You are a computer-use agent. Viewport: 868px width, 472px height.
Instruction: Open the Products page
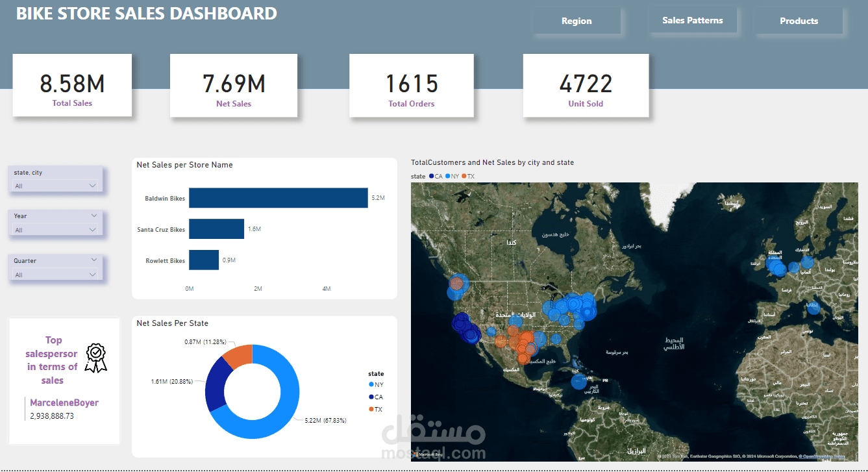coord(799,21)
